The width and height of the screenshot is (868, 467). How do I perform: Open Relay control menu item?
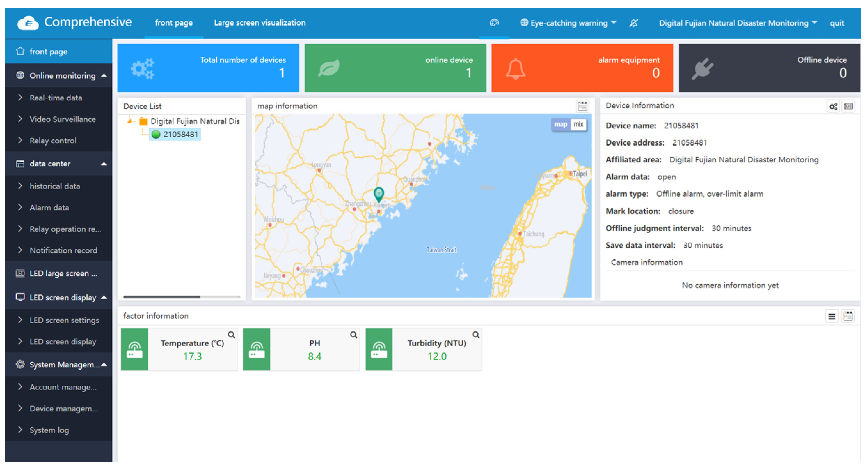[59, 141]
